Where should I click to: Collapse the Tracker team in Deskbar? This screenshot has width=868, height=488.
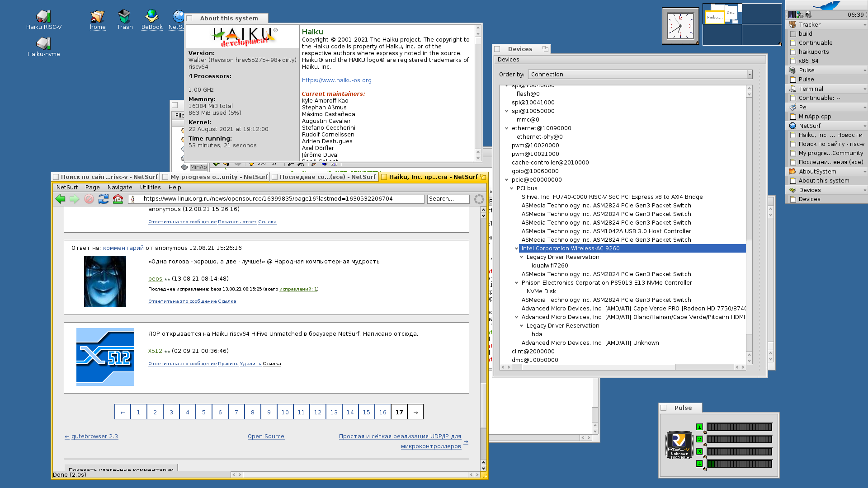point(865,25)
